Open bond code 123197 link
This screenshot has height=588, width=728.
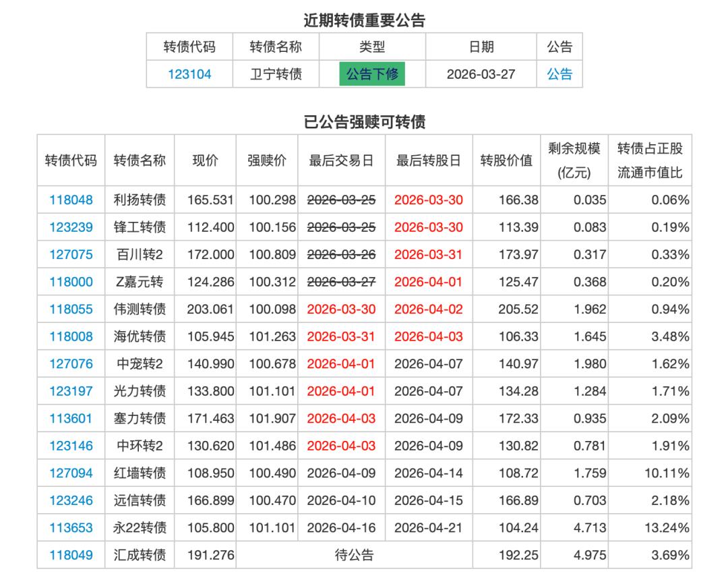(x=71, y=392)
